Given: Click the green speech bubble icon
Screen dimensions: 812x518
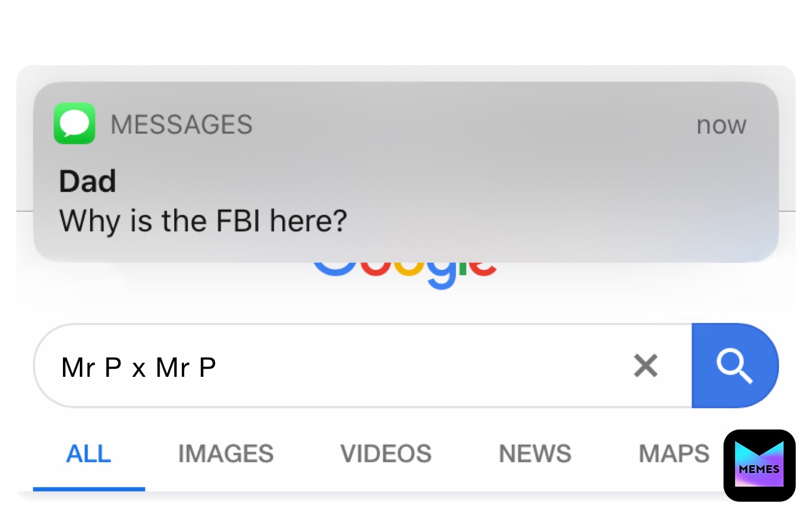Looking at the screenshot, I should [x=74, y=124].
